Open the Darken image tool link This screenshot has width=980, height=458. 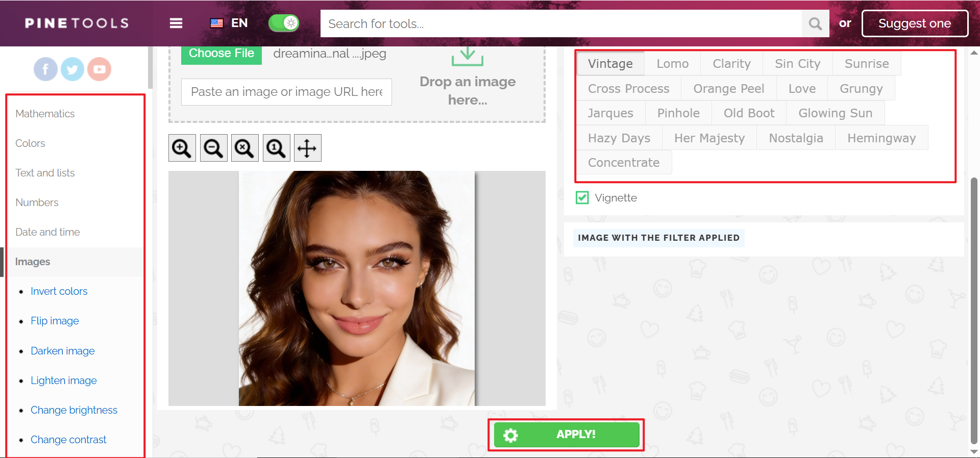click(63, 351)
